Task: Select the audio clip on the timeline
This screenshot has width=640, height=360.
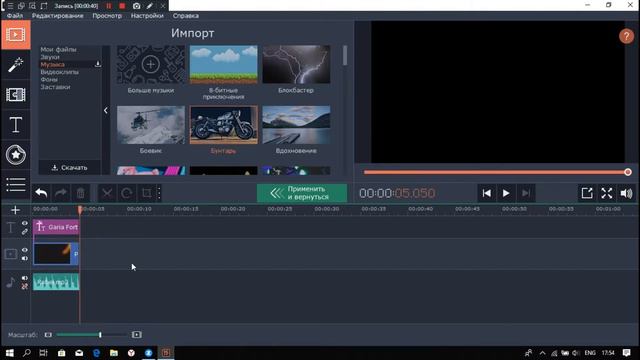Action: pyautogui.click(x=56, y=282)
